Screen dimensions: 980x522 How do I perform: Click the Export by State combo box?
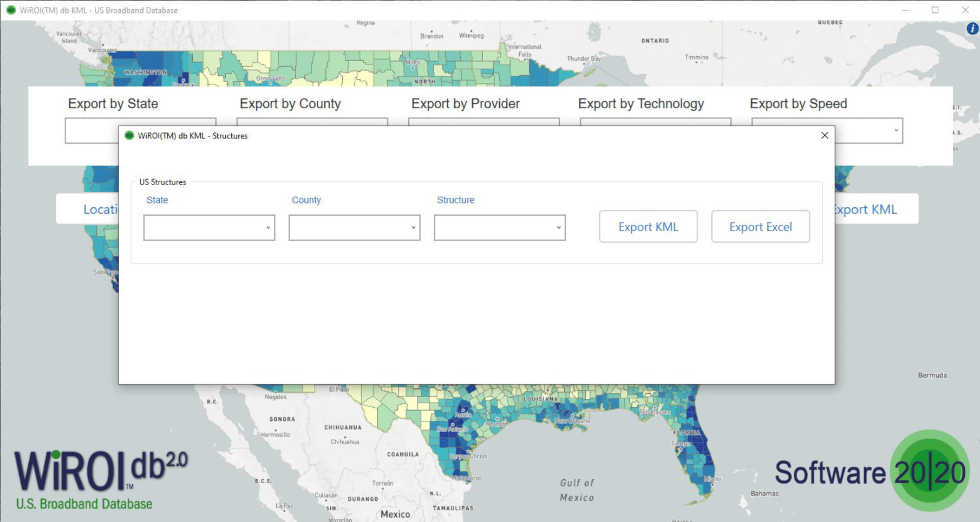click(x=92, y=131)
